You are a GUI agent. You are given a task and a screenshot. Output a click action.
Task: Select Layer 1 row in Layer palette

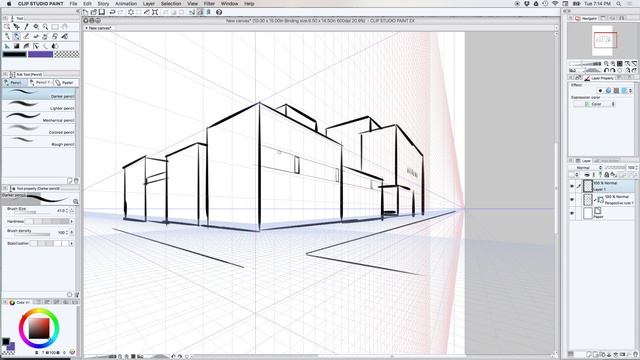[602, 186]
